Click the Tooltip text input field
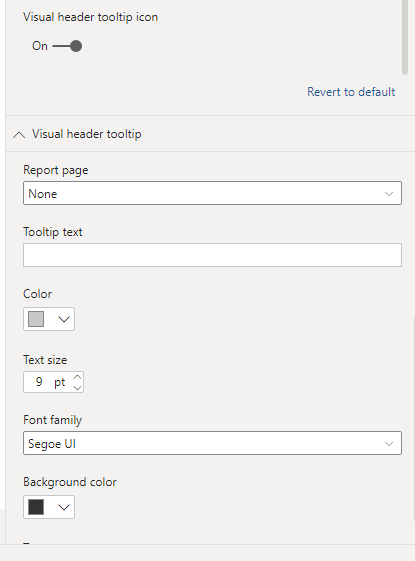The image size is (415, 561). [x=213, y=255]
